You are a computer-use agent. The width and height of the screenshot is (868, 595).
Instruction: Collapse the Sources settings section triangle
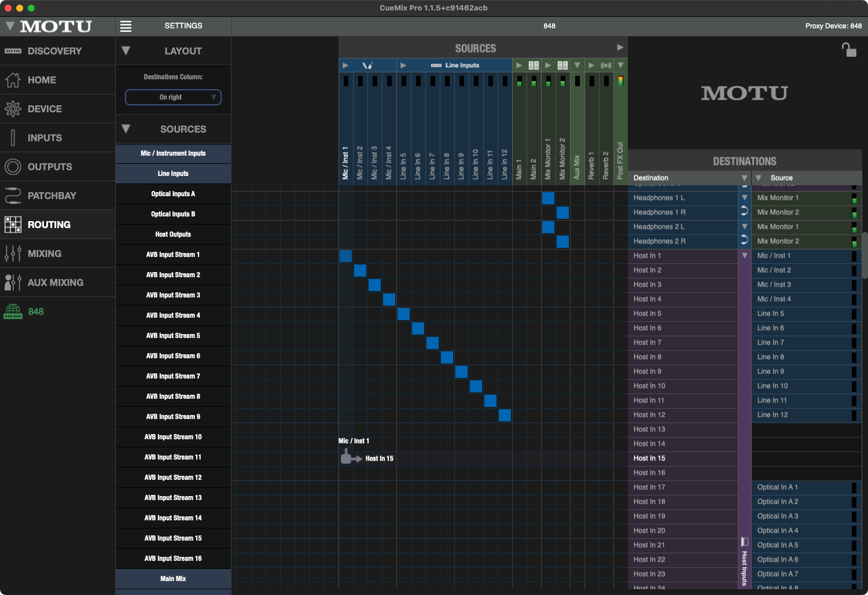(x=126, y=129)
